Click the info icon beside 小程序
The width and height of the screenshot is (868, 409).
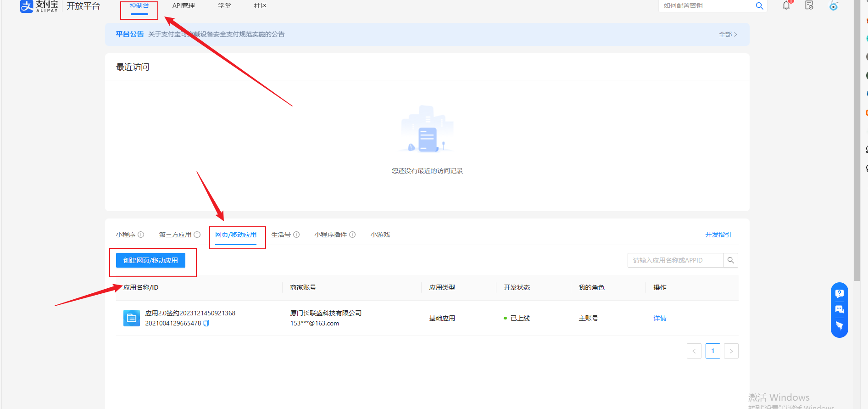(x=141, y=235)
